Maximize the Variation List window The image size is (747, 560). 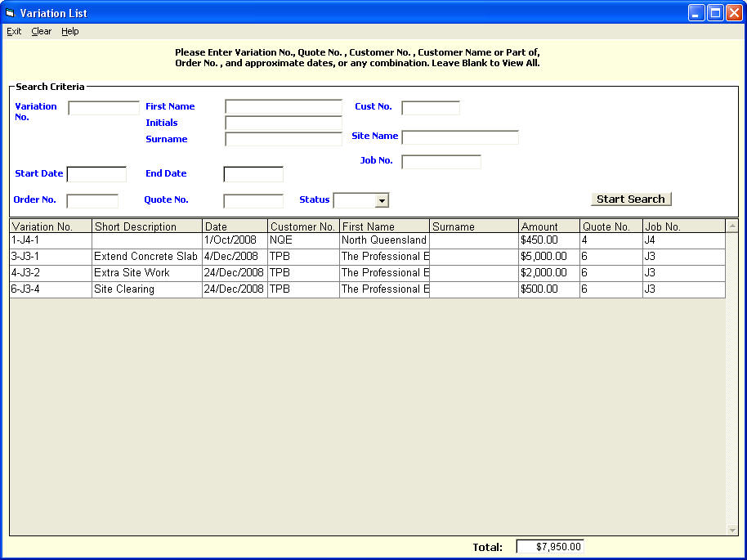pos(716,13)
